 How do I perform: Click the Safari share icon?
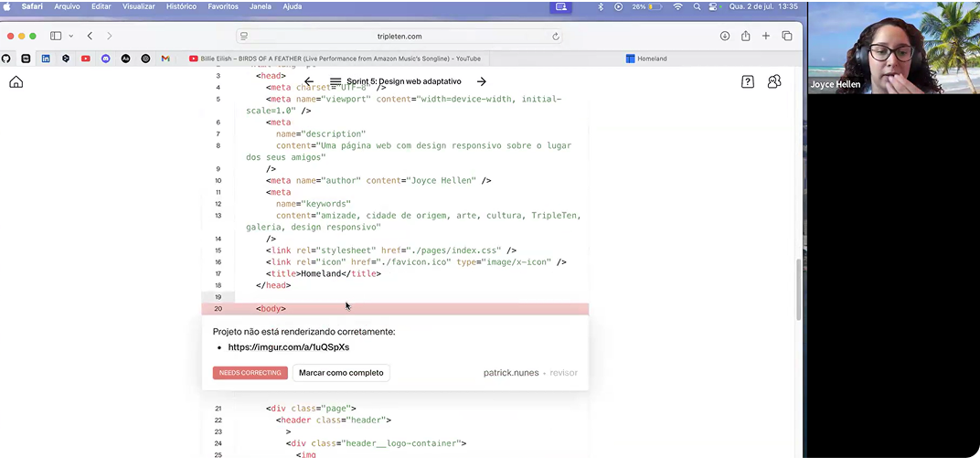(746, 37)
